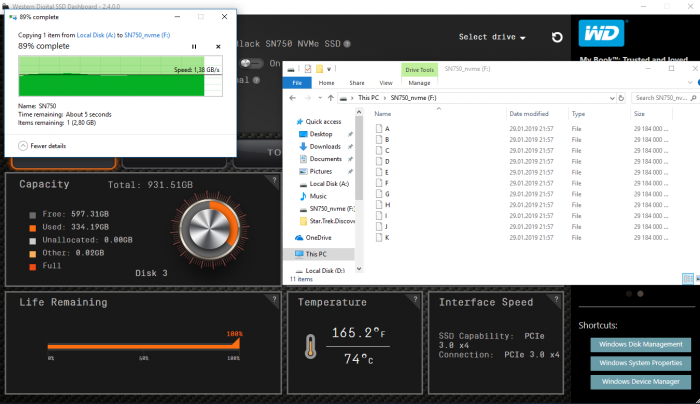
Task: Switch to details view layout button
Action: click(x=688, y=279)
